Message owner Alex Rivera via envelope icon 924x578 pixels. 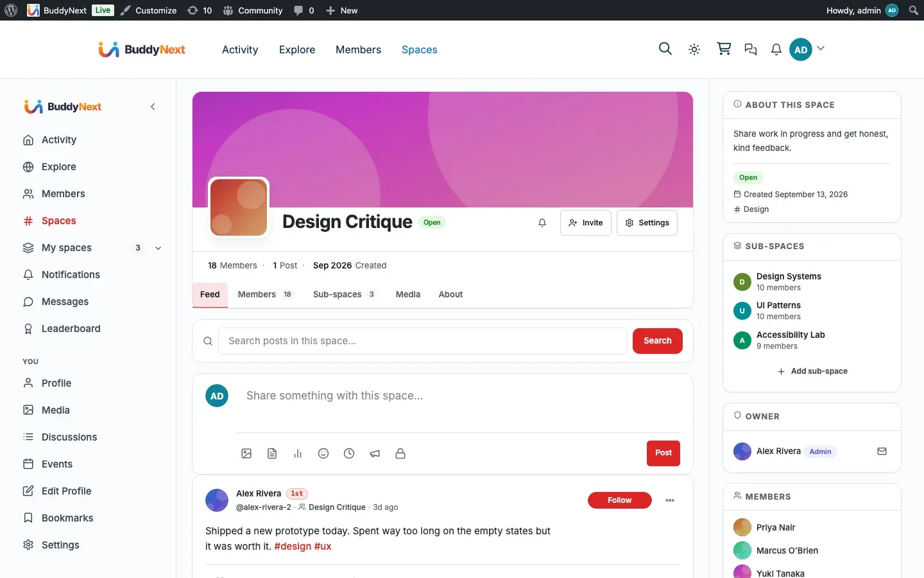(x=882, y=451)
